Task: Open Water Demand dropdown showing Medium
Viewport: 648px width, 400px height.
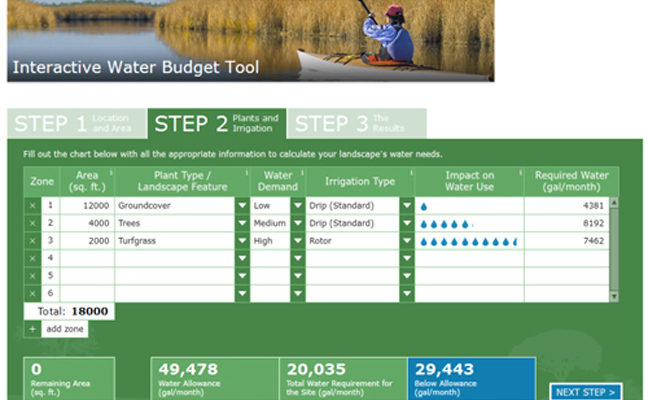Action: coord(297,223)
